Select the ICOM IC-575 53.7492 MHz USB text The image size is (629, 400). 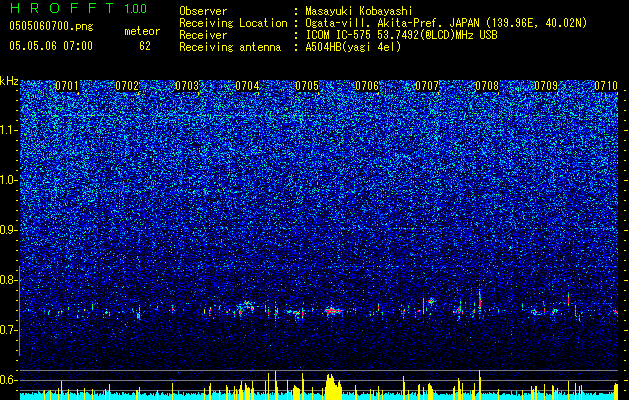pos(401,35)
